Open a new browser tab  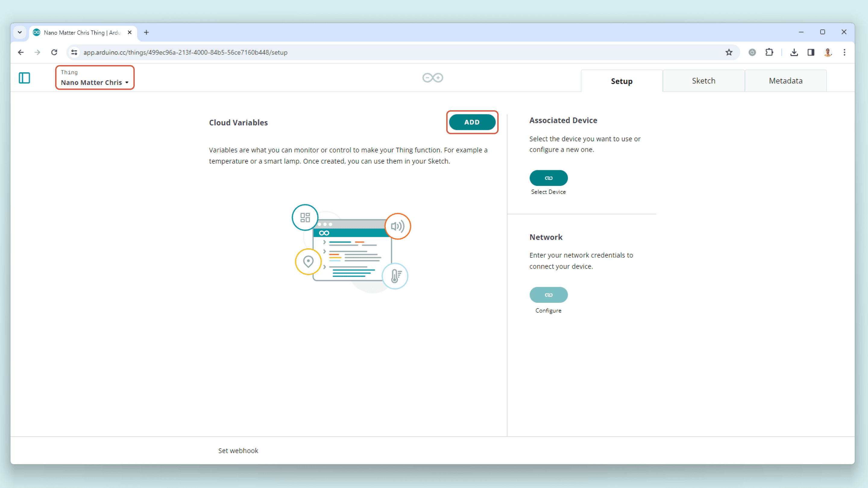[146, 32]
